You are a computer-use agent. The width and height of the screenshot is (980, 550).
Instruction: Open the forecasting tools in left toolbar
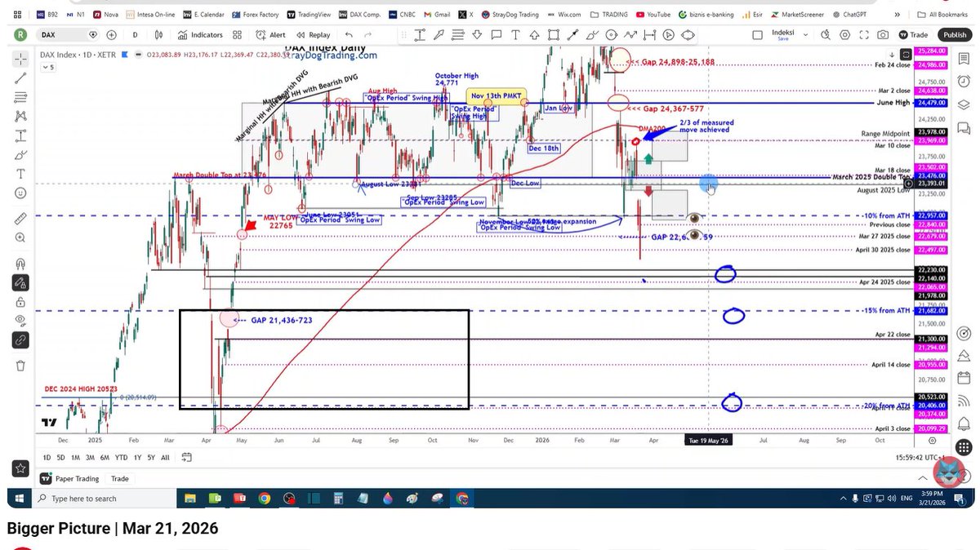(20, 135)
